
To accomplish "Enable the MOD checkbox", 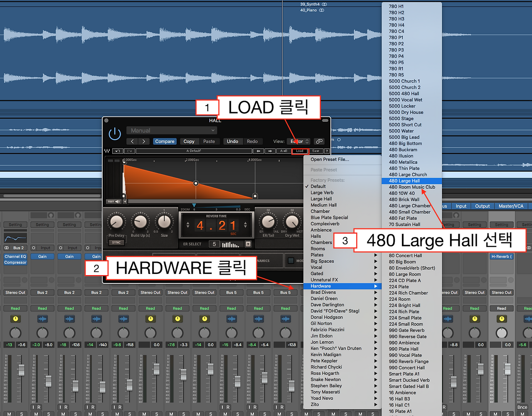I will pos(291,261).
